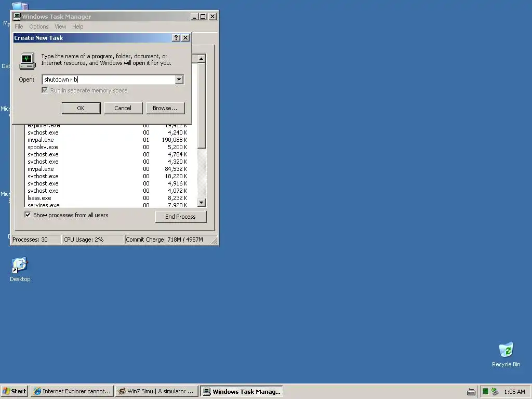Screen dimensions: 532x399
Task: Switch to Win7 Simu taskbar button
Action: tap(156, 391)
